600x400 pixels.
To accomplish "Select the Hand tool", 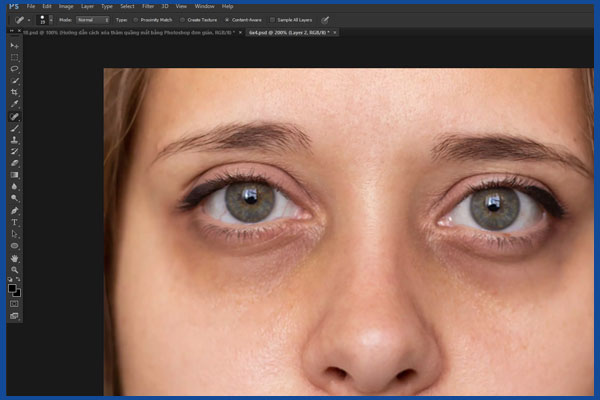I will tap(14, 257).
